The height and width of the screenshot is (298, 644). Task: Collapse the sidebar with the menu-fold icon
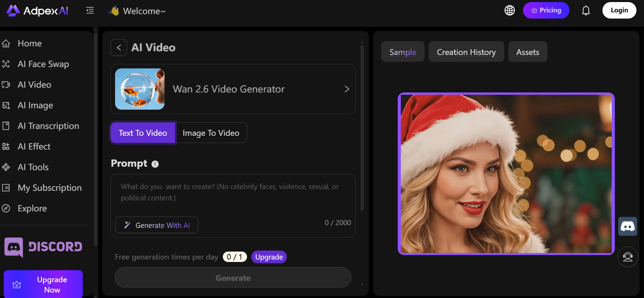click(x=90, y=11)
